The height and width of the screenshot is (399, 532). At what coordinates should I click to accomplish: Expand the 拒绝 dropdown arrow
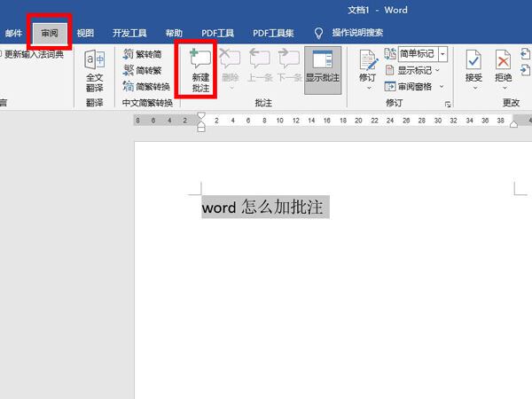[505, 88]
